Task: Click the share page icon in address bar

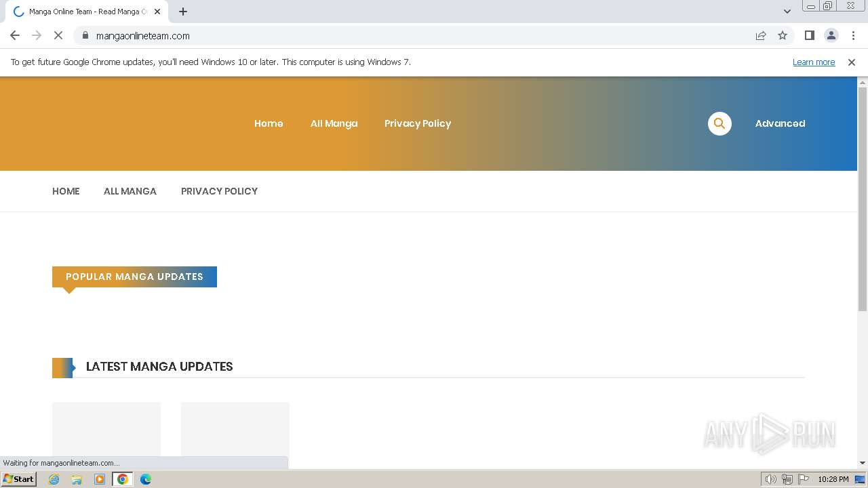Action: [x=761, y=35]
